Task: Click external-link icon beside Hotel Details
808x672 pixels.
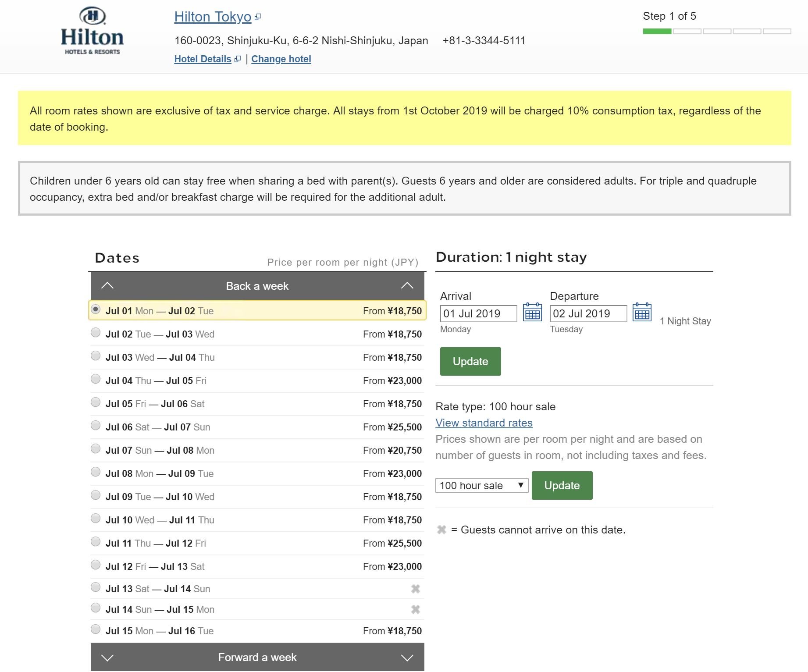Action: tap(238, 59)
